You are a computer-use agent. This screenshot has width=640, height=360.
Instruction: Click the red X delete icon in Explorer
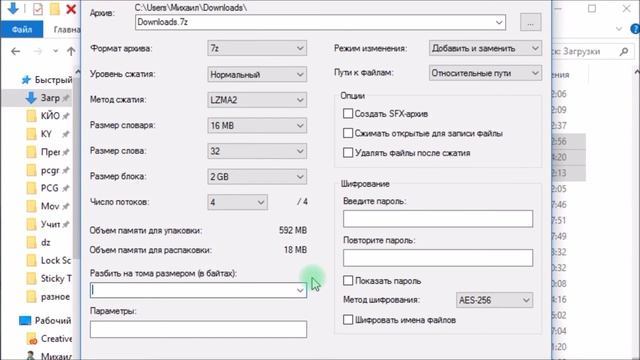pos(71,9)
